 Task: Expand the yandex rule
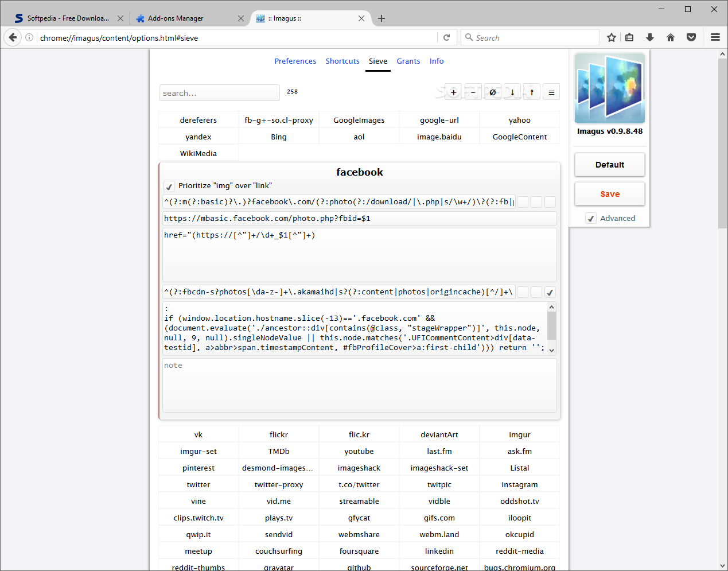click(198, 137)
